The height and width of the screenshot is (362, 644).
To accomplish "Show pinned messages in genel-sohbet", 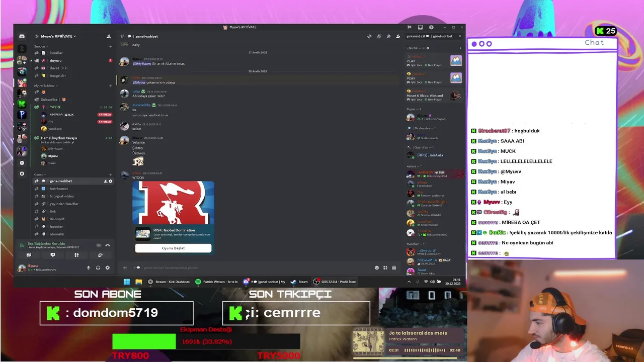I will click(388, 36).
